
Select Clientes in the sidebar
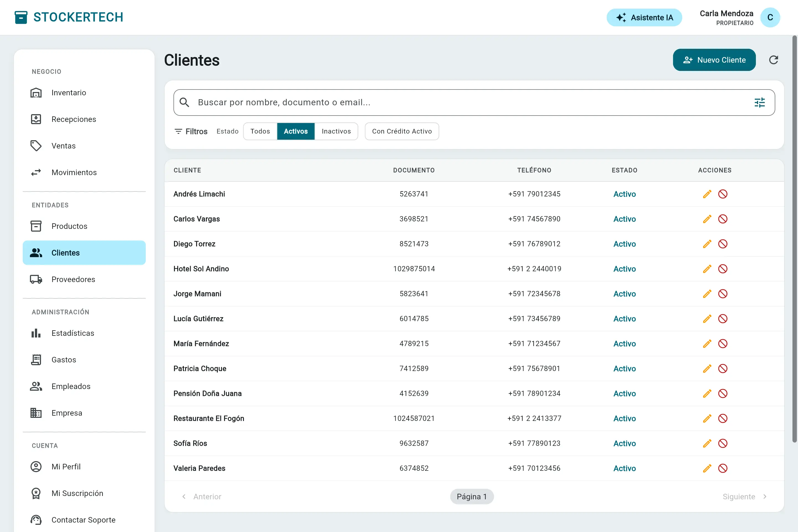[84, 253]
